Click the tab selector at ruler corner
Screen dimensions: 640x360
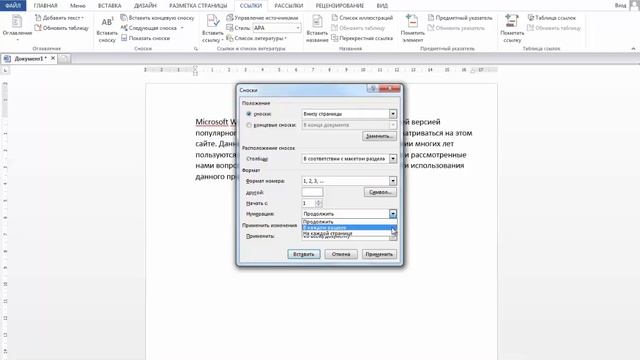(x=5, y=70)
